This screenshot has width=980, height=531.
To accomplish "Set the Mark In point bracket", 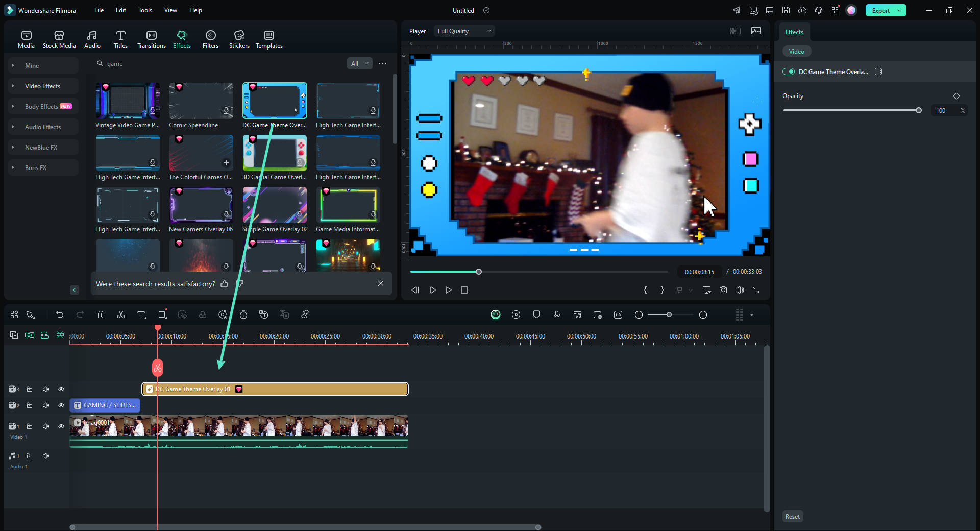I will [x=646, y=290].
